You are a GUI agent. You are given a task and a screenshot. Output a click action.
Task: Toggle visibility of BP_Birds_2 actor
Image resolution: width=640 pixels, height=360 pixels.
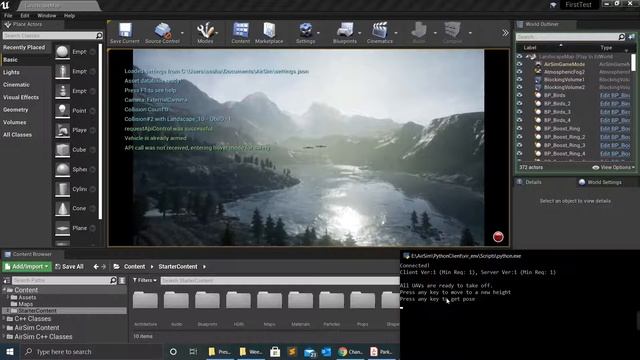tap(519, 103)
